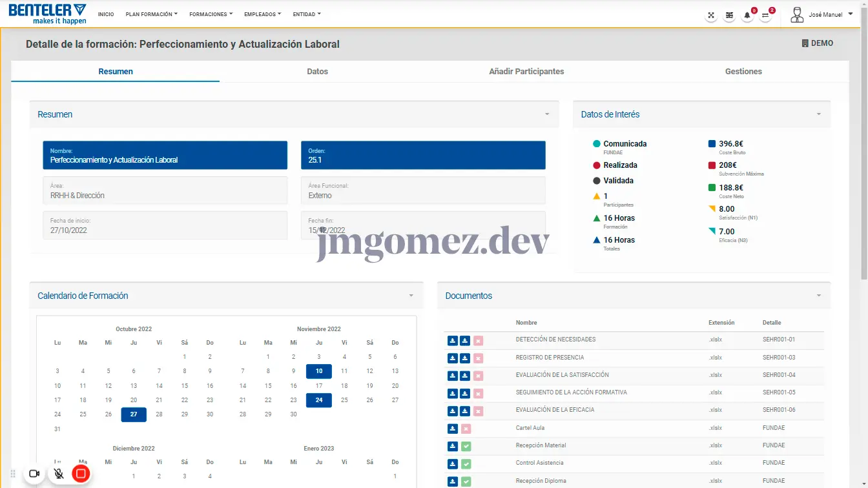Click red X icon on REGISTRO DE PRESENCIA row
868x488 pixels.
point(478,358)
